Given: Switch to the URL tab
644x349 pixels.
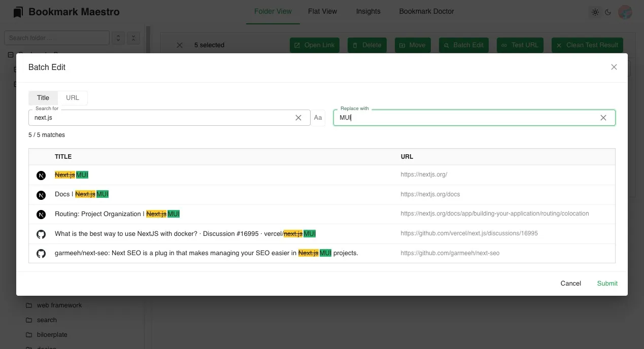Looking at the screenshot, I should tap(73, 98).
